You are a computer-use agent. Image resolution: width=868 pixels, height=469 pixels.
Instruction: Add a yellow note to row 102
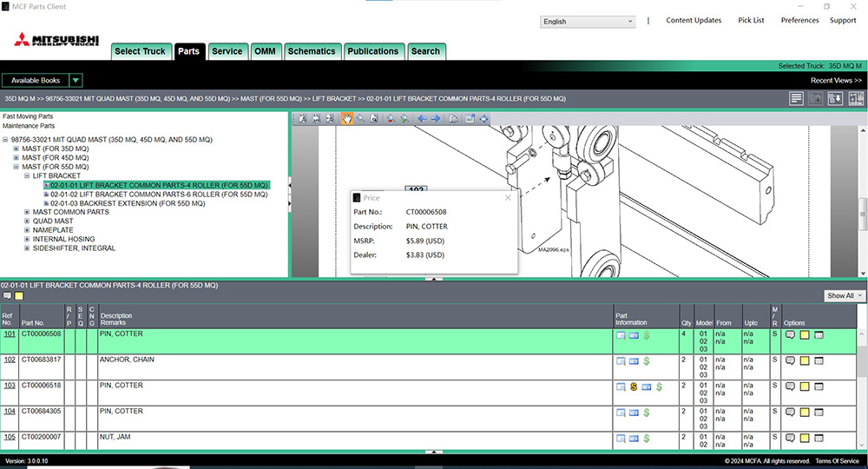(x=805, y=361)
